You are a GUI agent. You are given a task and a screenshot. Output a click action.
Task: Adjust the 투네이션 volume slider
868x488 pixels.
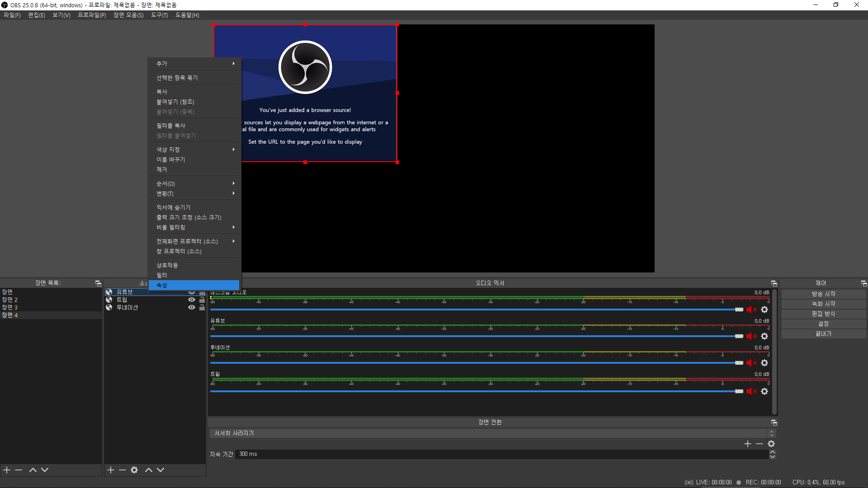(x=739, y=363)
